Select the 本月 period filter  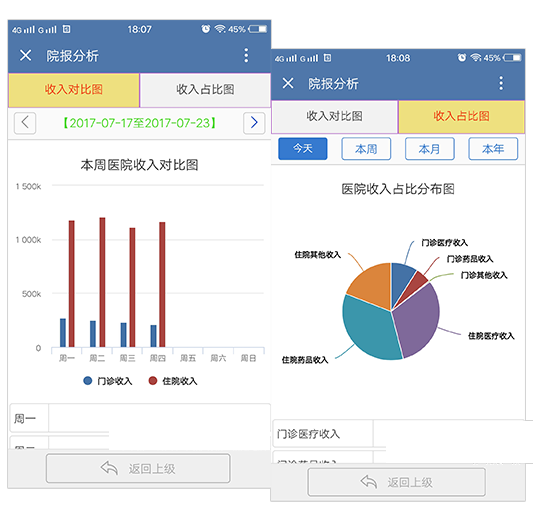[x=430, y=149]
